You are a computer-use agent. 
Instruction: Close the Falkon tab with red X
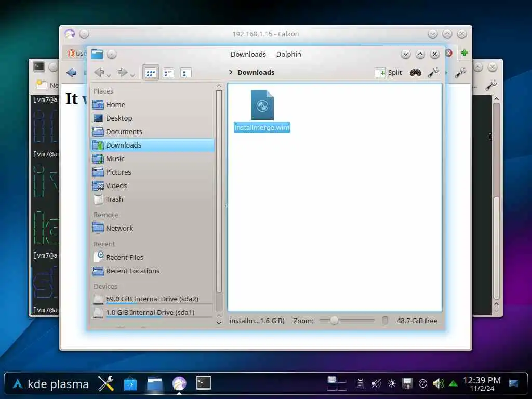(x=449, y=53)
